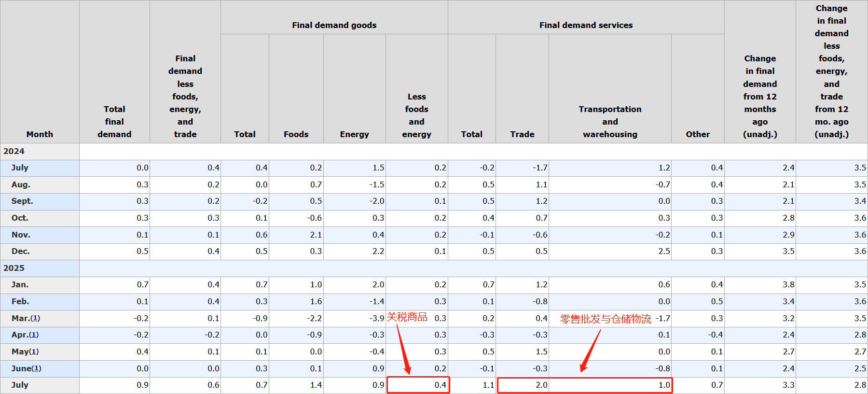868x394 pixels.
Task: Open the footnote link beside Apr.
Action: (34, 335)
